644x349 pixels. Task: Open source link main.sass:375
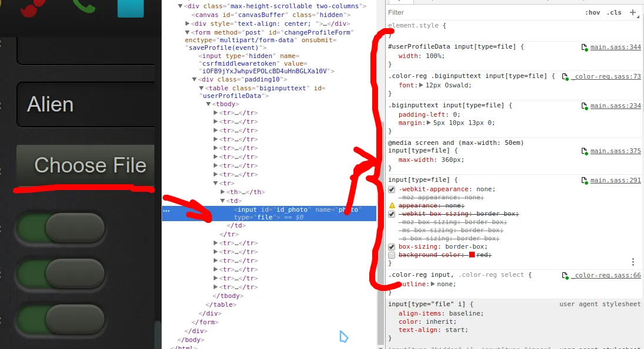click(x=615, y=151)
